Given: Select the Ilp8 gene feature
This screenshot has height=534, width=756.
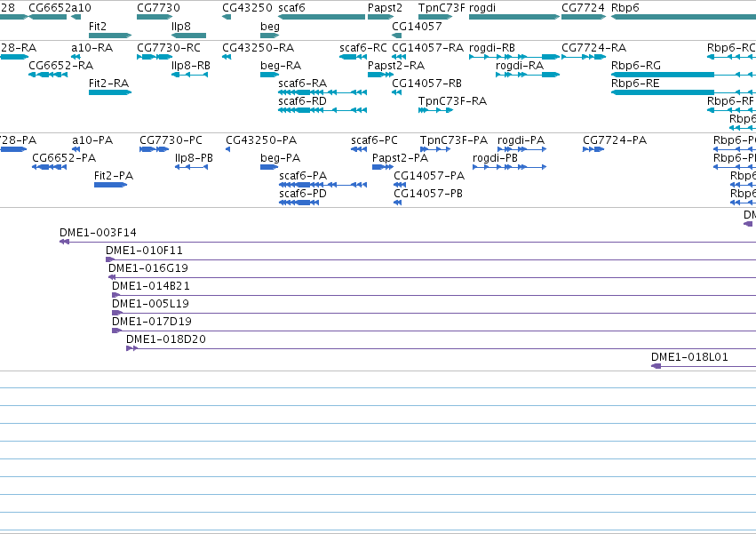Looking at the screenshot, I should tap(188, 36).
